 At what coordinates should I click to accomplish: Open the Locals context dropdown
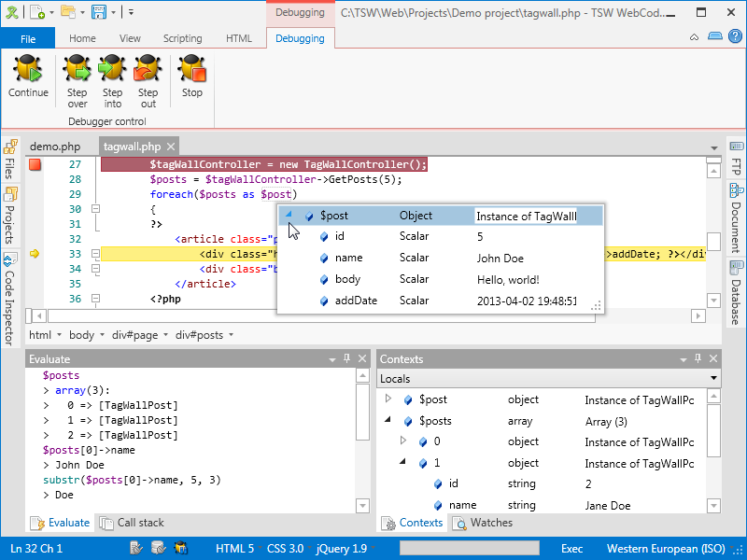(x=714, y=379)
